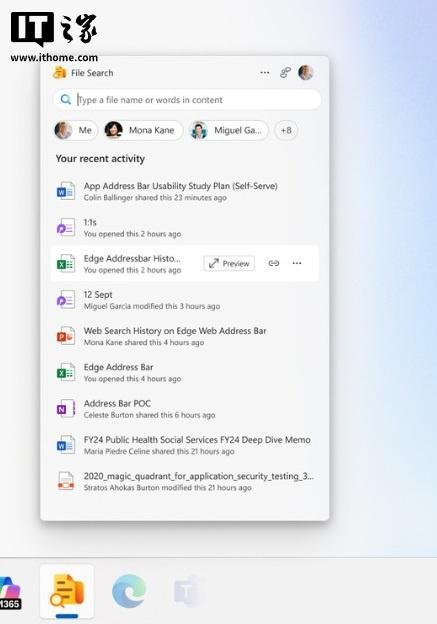Click Celeste Burton shared this 6 hours ago
Viewport: 437px width, 624px height.
[149, 415]
